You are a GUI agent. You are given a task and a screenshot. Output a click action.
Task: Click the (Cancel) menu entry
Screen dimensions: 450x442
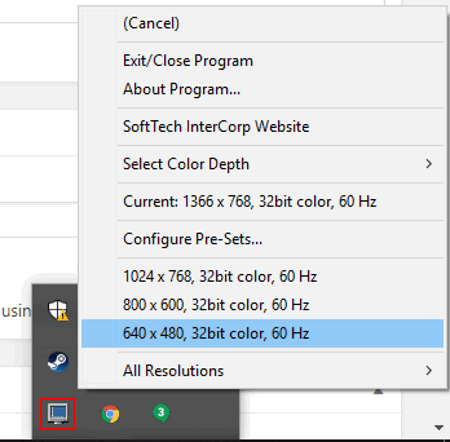pyautogui.click(x=262, y=23)
